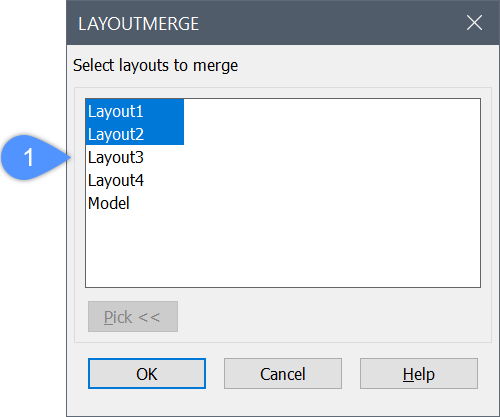Viewport: 500px width, 417px height.
Task: Click the LAYOUTMERGE title bar text
Action: pyautogui.click(x=138, y=24)
